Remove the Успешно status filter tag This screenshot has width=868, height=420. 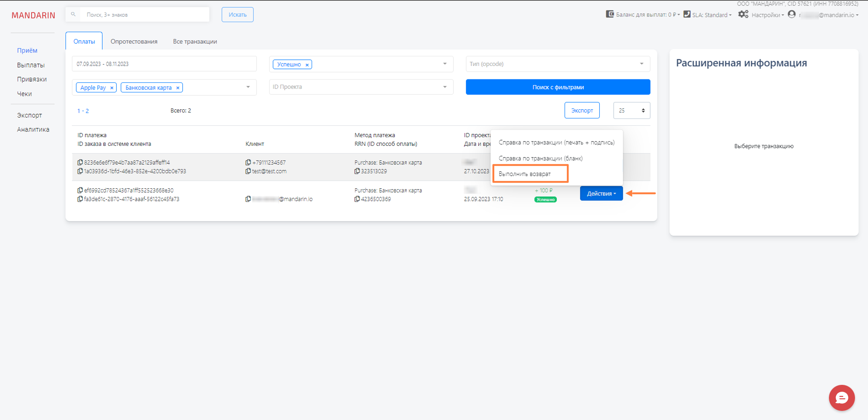(x=307, y=65)
